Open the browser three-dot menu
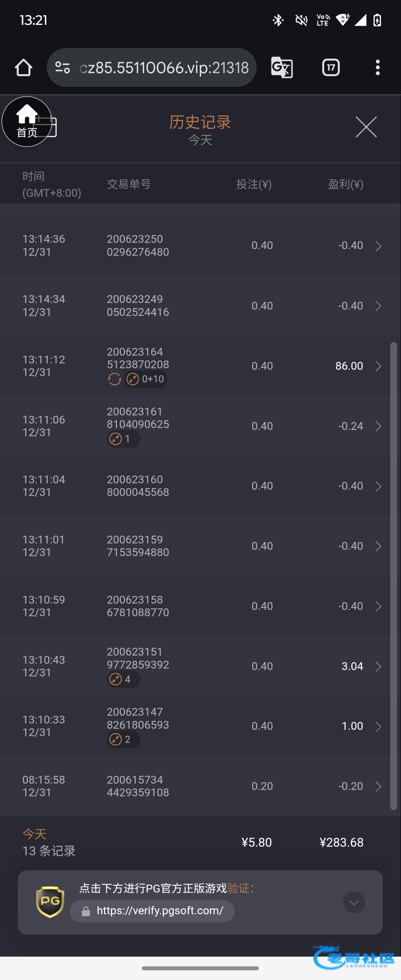 (377, 68)
